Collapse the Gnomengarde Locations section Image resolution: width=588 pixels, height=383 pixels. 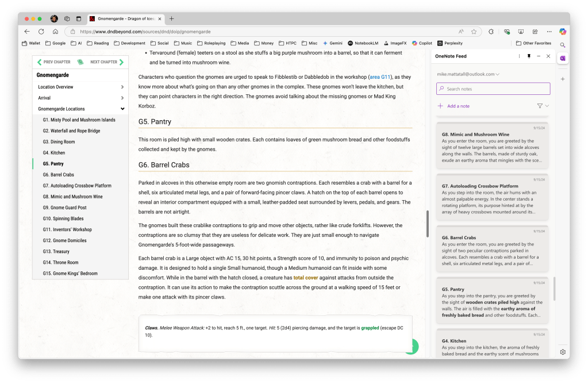pyautogui.click(x=122, y=109)
